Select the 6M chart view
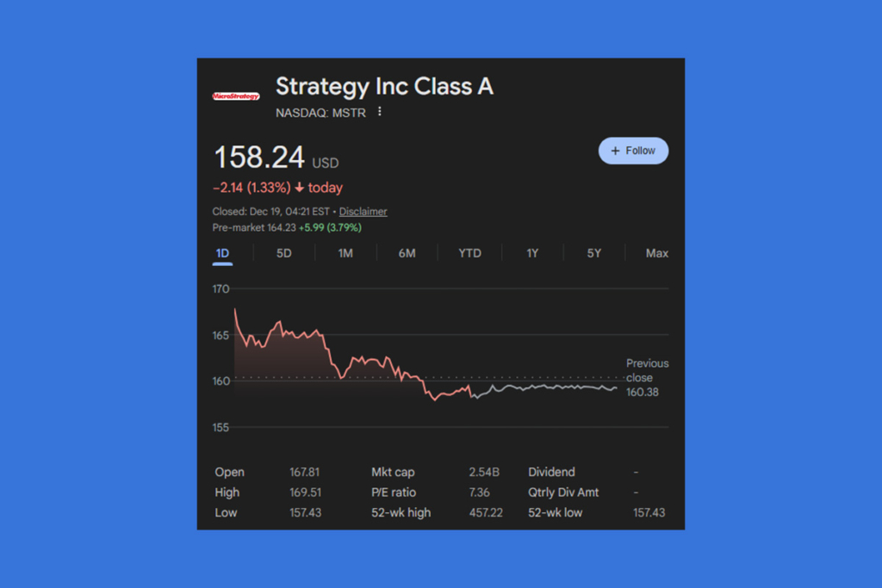The height and width of the screenshot is (588, 882). pyautogui.click(x=407, y=252)
